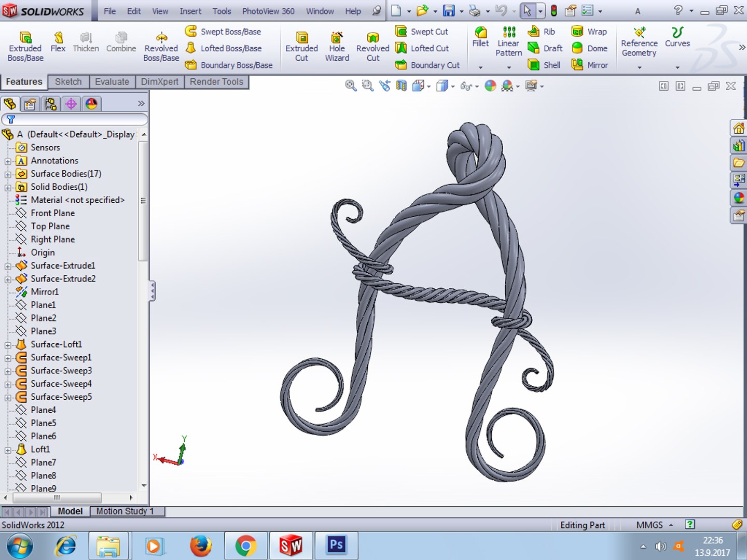Expand the Surface-Loft1 feature

8,345
